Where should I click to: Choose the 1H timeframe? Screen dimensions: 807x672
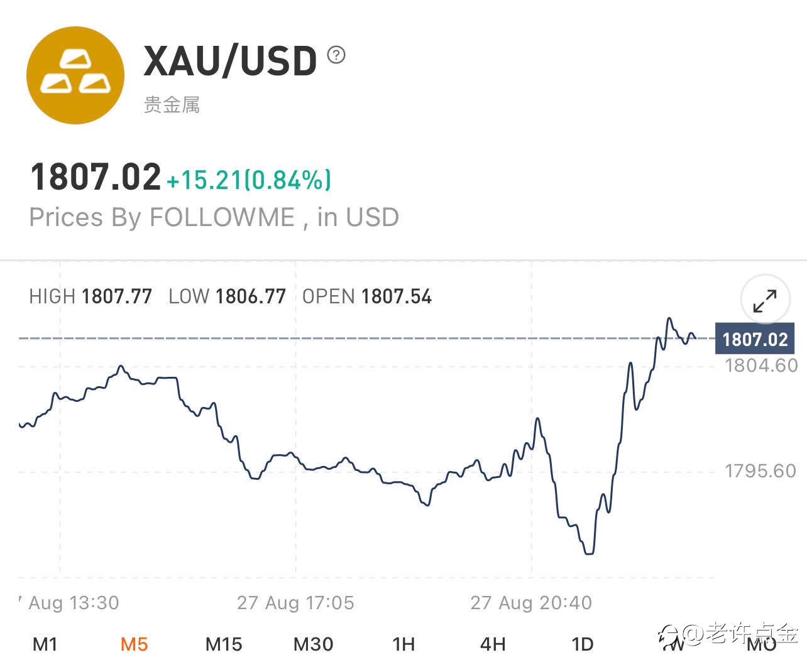click(x=403, y=644)
